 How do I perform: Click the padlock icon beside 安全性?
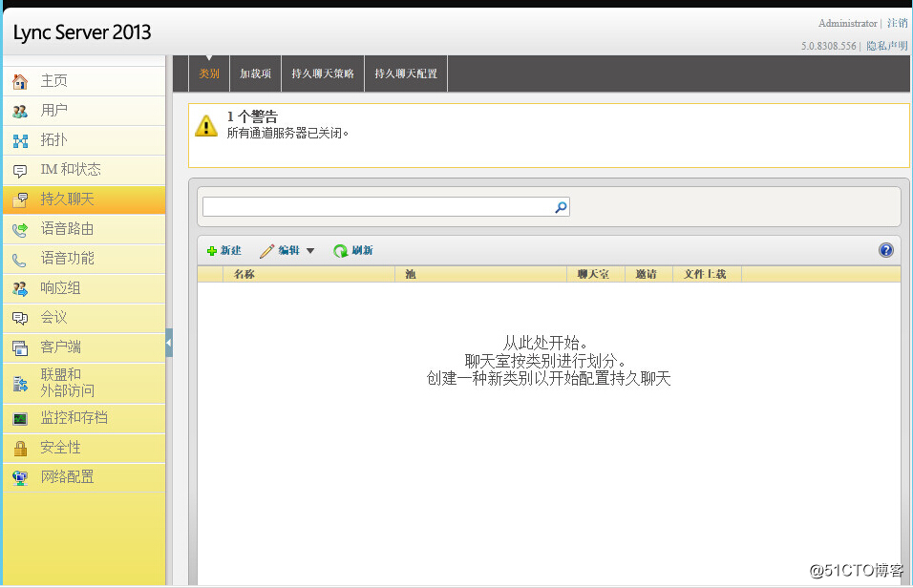pos(20,449)
